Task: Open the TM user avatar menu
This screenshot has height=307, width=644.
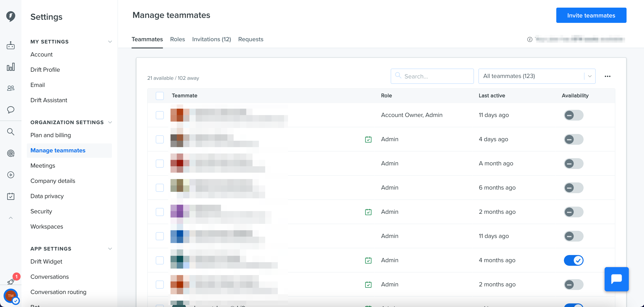Action: (x=11, y=296)
